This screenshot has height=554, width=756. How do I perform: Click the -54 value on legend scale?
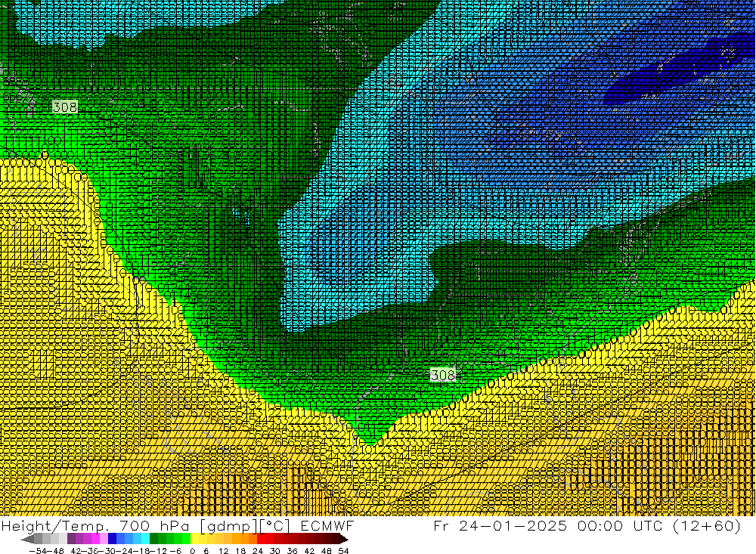pos(38,551)
